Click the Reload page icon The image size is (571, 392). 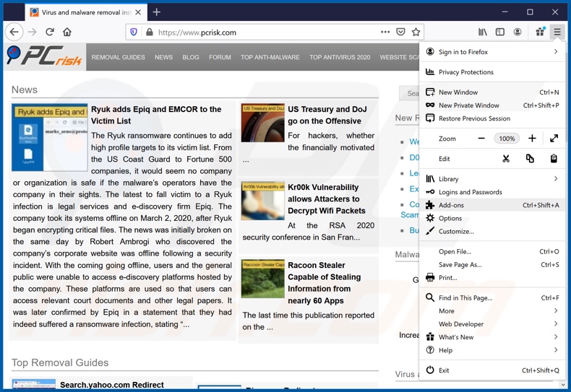pyautogui.click(x=50, y=32)
